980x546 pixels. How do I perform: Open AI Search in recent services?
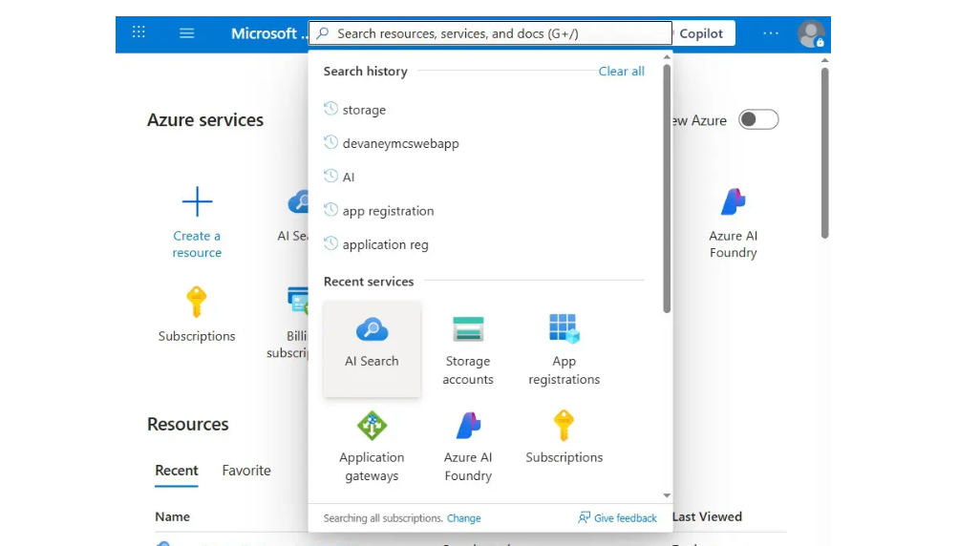pyautogui.click(x=372, y=348)
